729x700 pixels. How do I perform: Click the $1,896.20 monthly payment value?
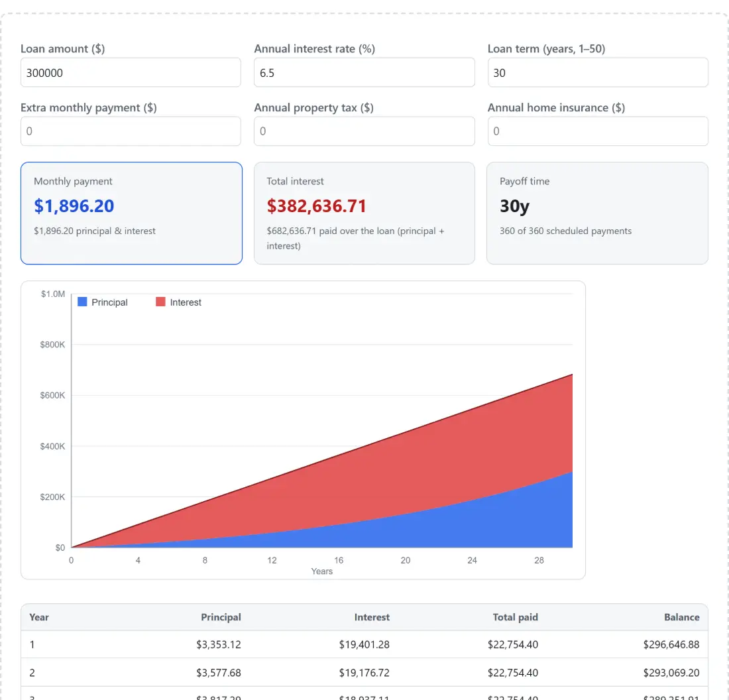click(x=74, y=206)
